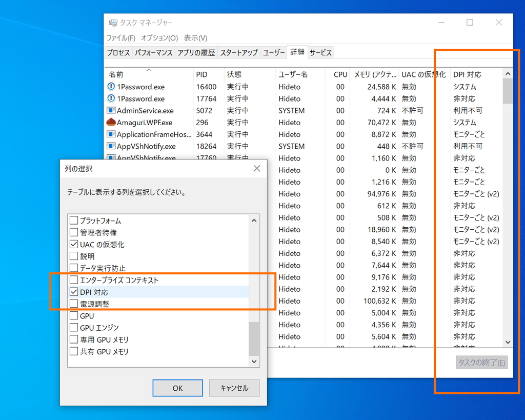Enable the プラットフォーム checkbox
Viewport: 525px width, 420px height.
(73, 220)
